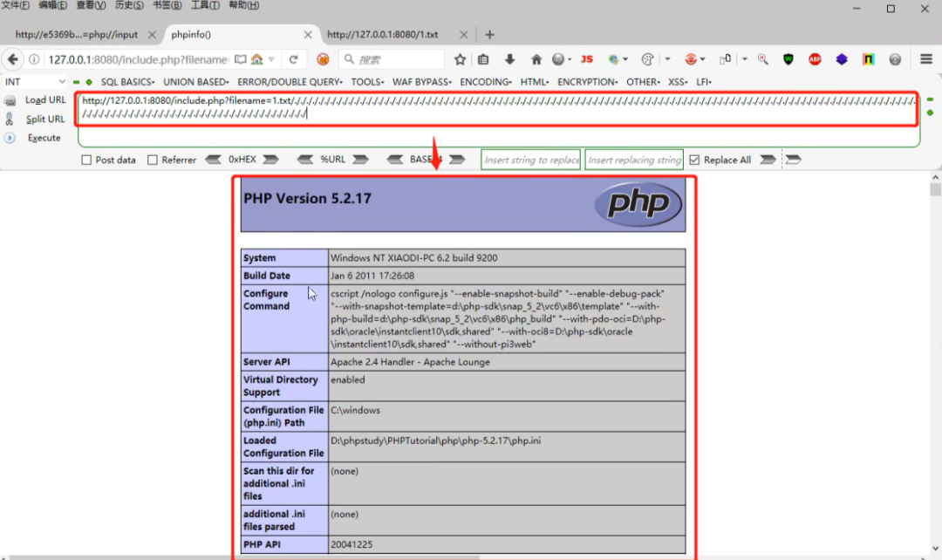The image size is (942, 560).
Task: Click the Split URL button label
Action: coord(45,119)
